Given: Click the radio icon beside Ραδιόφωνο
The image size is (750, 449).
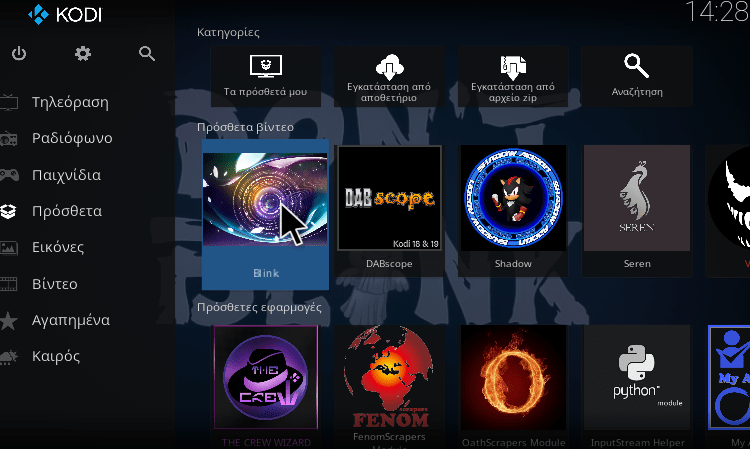Looking at the screenshot, I should (x=9, y=139).
